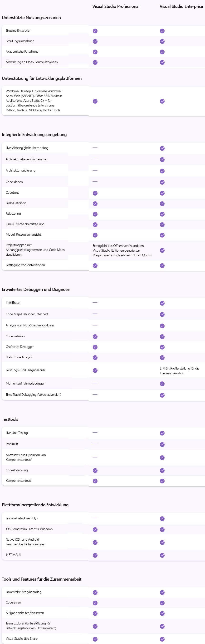Click the Peek-Definition feature label

click(x=16, y=203)
